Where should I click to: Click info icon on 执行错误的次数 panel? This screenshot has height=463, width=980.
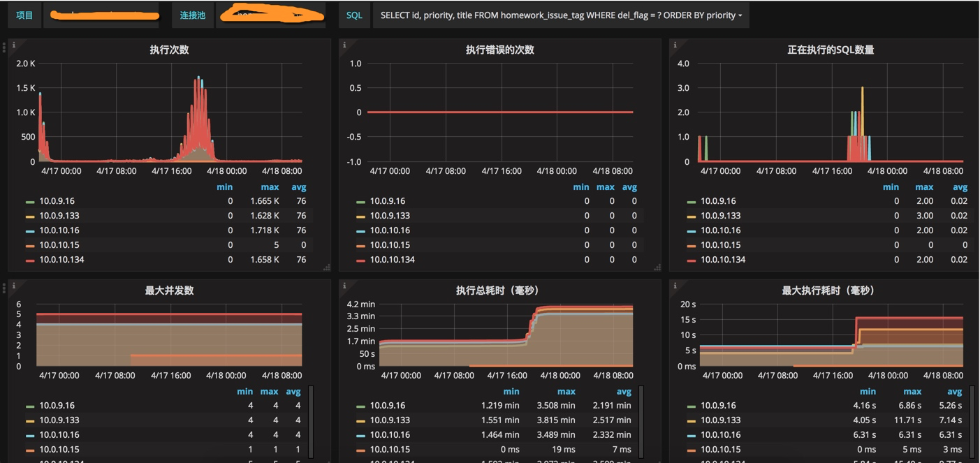[x=344, y=44]
